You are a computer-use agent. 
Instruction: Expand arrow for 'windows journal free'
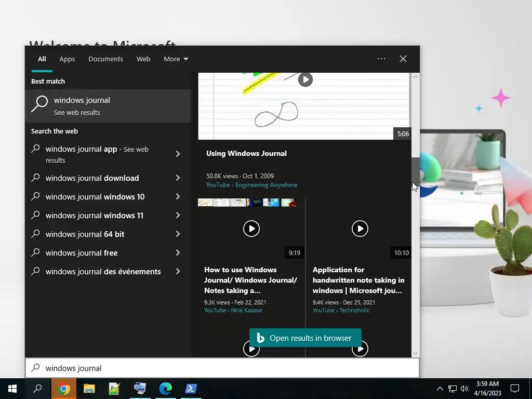(178, 252)
